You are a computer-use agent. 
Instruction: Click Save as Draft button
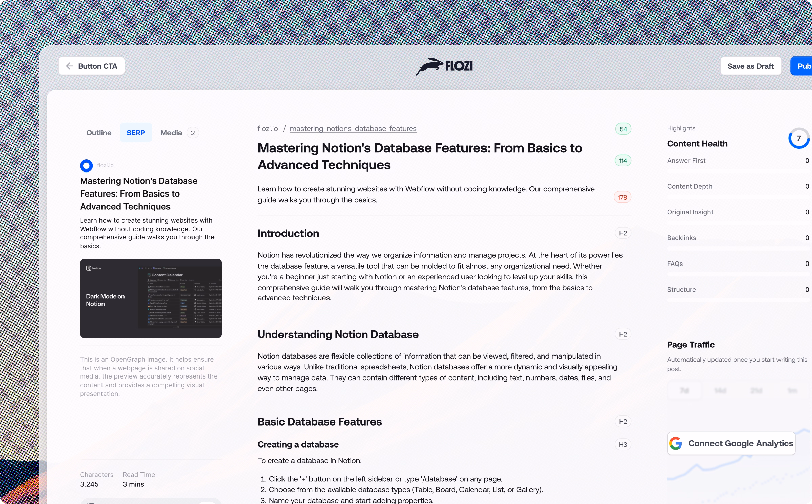point(750,66)
